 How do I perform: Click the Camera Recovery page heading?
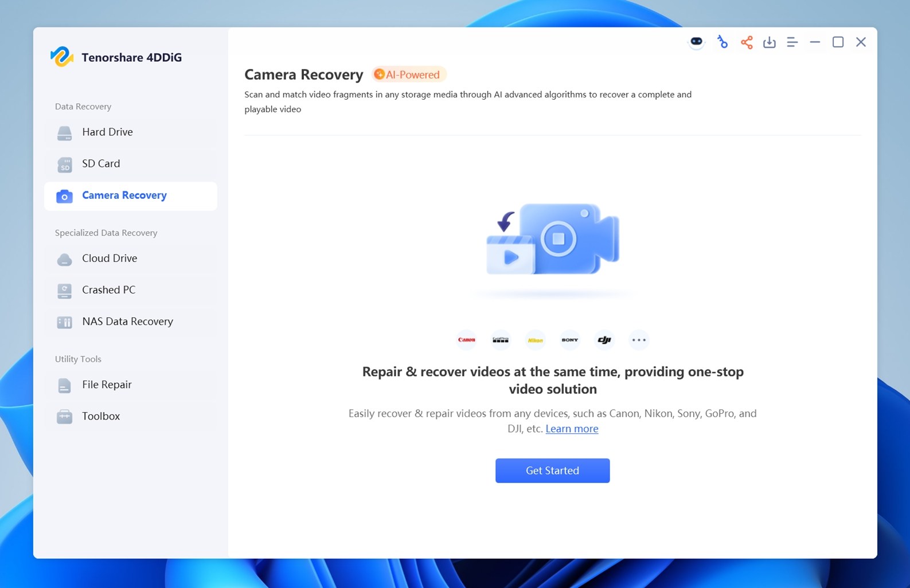click(303, 75)
